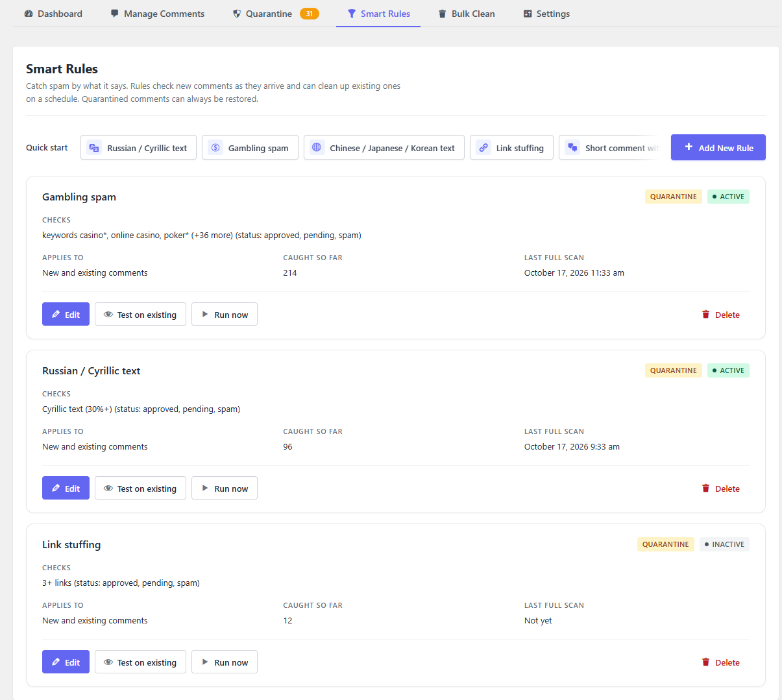Image resolution: width=782 pixels, height=700 pixels.
Task: Add Link stuffing quick start rule
Action: tap(511, 147)
